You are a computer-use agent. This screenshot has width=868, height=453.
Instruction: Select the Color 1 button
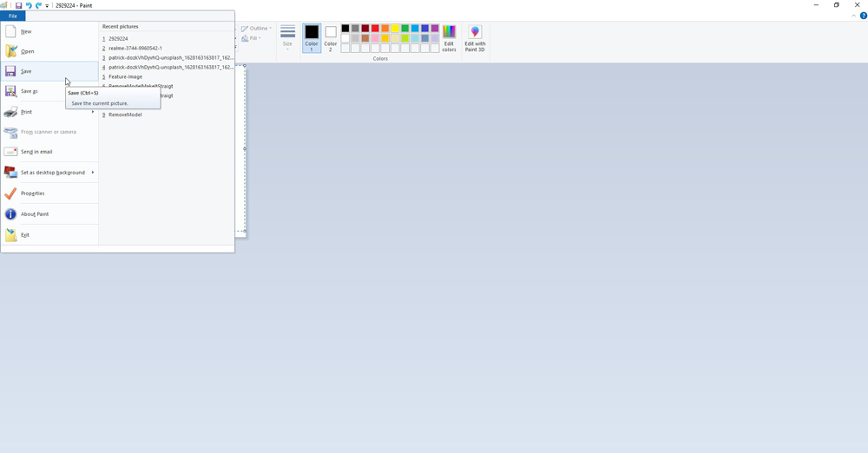(312, 37)
